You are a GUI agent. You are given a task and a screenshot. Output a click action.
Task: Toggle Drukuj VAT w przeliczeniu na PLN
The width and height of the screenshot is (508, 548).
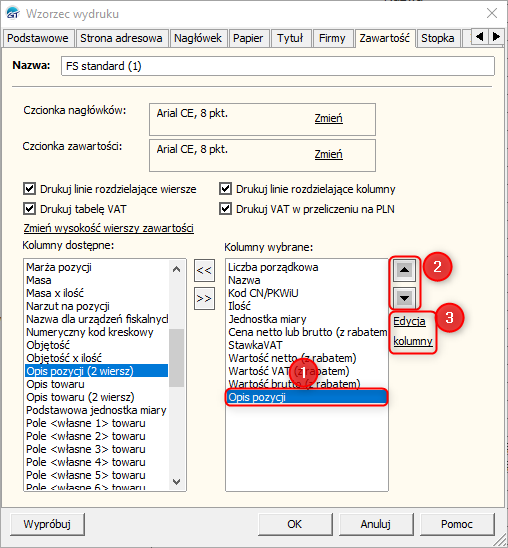click(x=225, y=209)
